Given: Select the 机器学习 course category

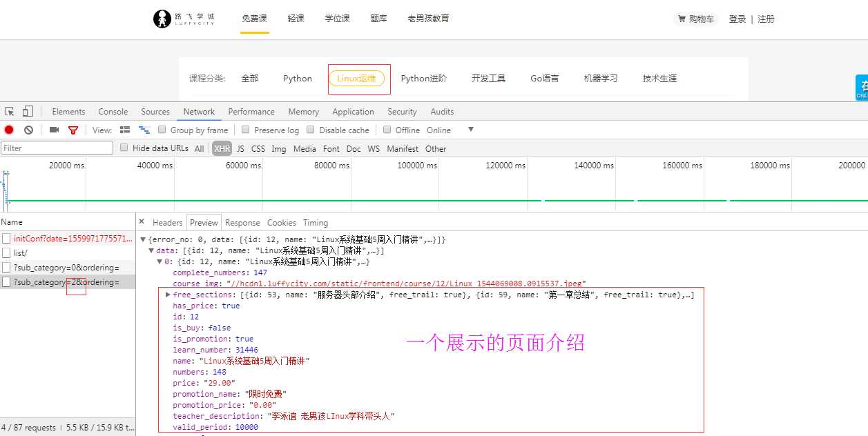Looking at the screenshot, I should [x=601, y=79].
